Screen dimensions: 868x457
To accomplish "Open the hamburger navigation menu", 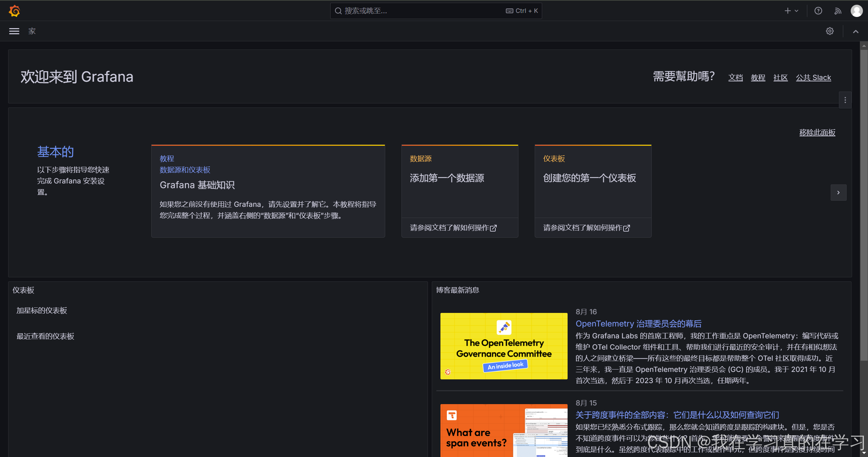I will pos(14,31).
